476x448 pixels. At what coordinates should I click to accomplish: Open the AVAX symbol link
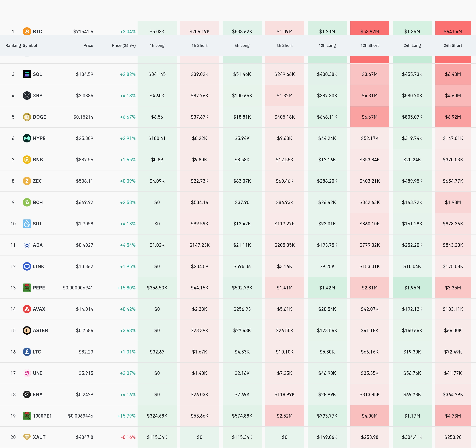coord(39,309)
